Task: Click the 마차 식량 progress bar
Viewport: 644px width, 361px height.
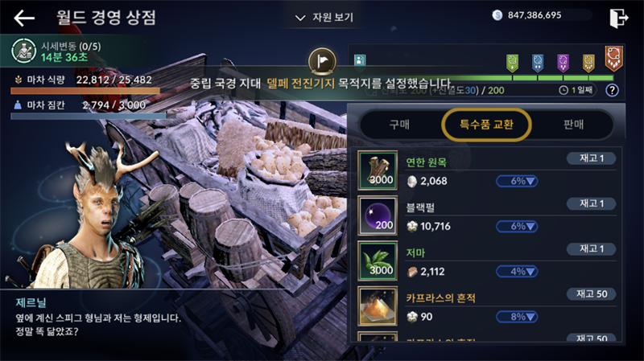Action: [x=85, y=91]
